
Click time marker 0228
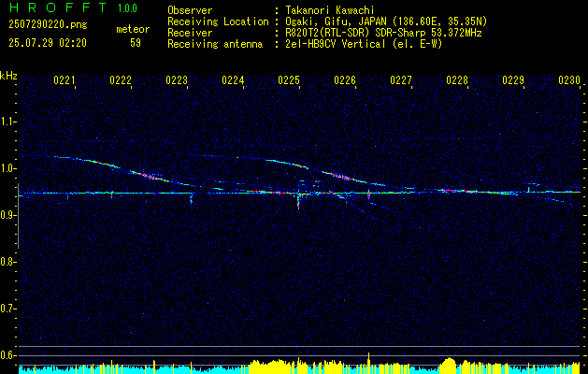coord(457,80)
